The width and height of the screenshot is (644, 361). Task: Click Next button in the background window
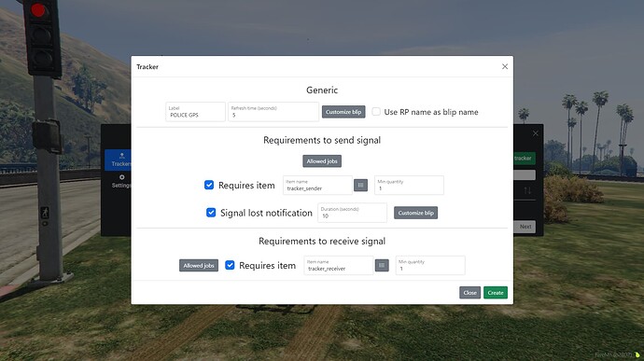pos(525,227)
